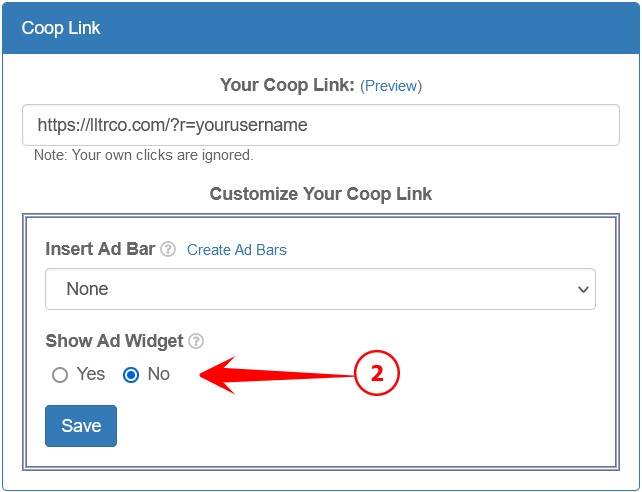Select the No radio button
This screenshot has height=492, width=642.
coord(131,375)
